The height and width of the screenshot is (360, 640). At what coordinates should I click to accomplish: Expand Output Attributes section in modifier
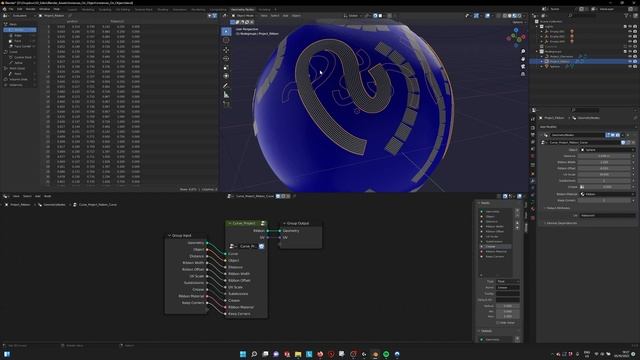(x=558, y=208)
